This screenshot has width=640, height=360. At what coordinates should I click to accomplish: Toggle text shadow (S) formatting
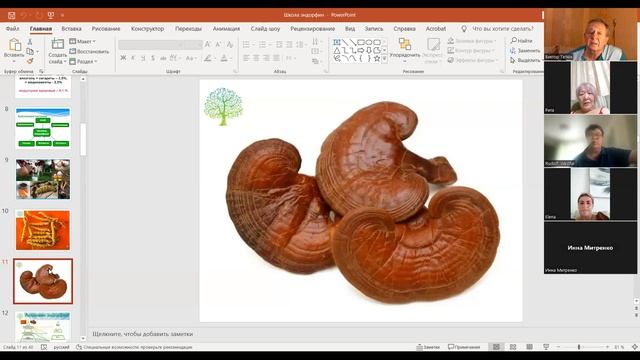click(153, 58)
